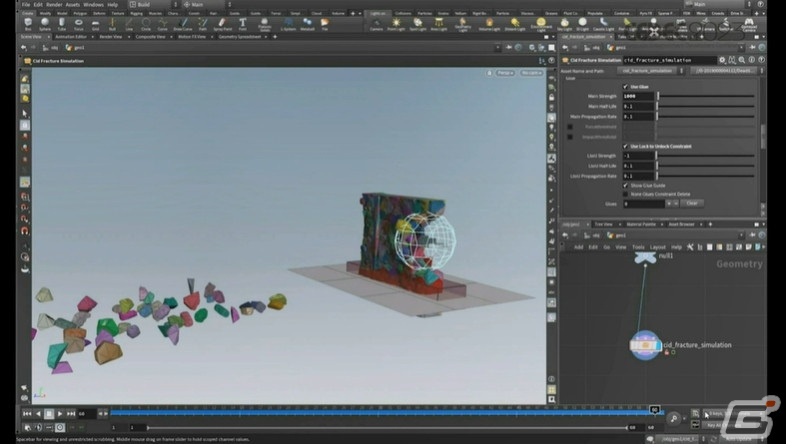This screenshot has width=786, height=444.
Task: Switch to Asset Browser tab
Action: 681,224
